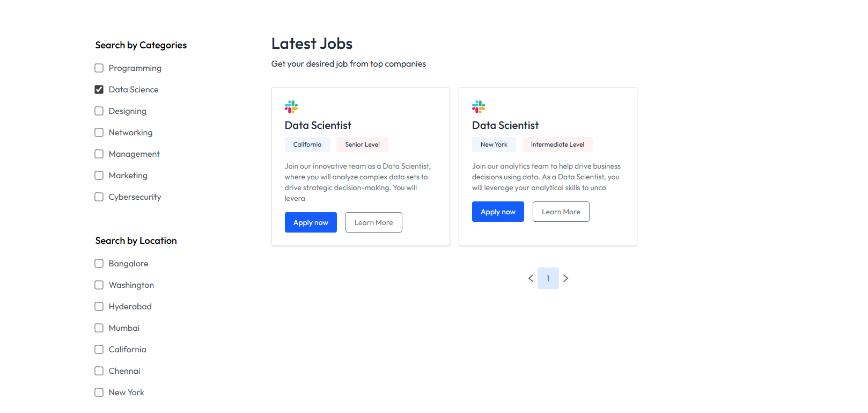
Task: Go to previous page arrow
Action: click(531, 278)
